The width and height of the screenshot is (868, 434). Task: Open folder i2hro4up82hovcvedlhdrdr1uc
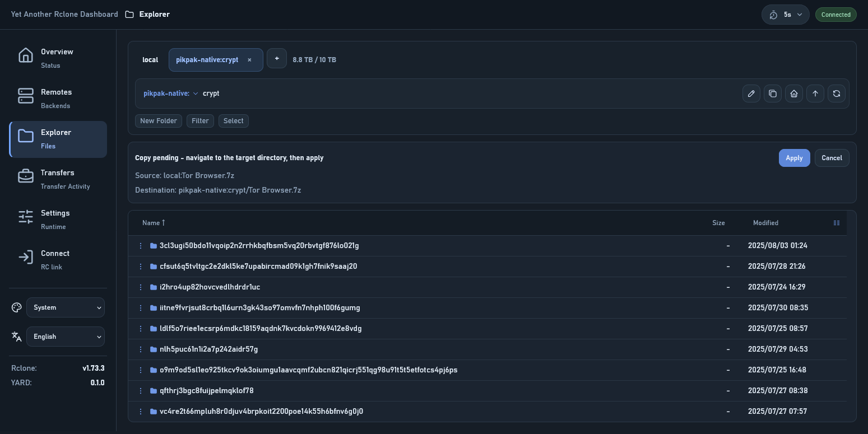[210, 287]
